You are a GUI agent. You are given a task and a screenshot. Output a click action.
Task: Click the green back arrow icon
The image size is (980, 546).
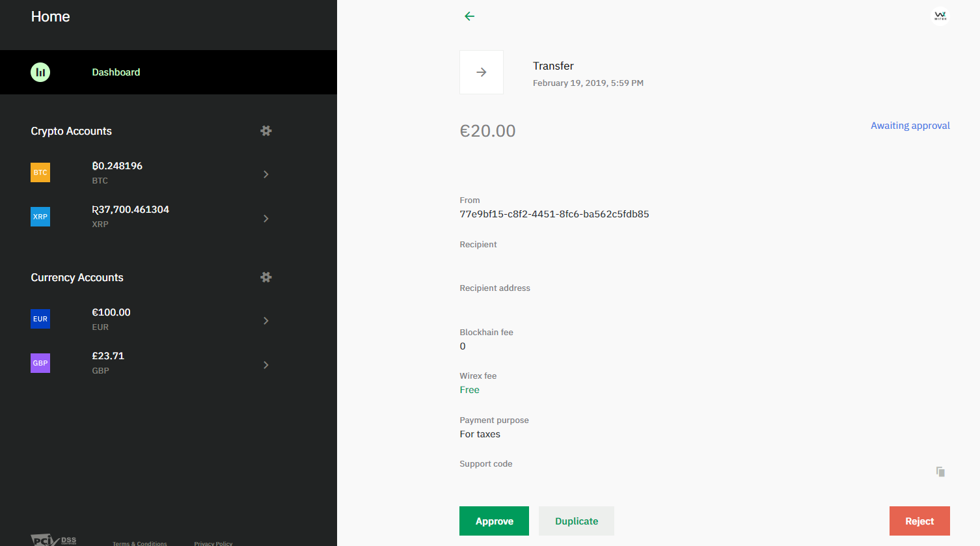coord(469,16)
